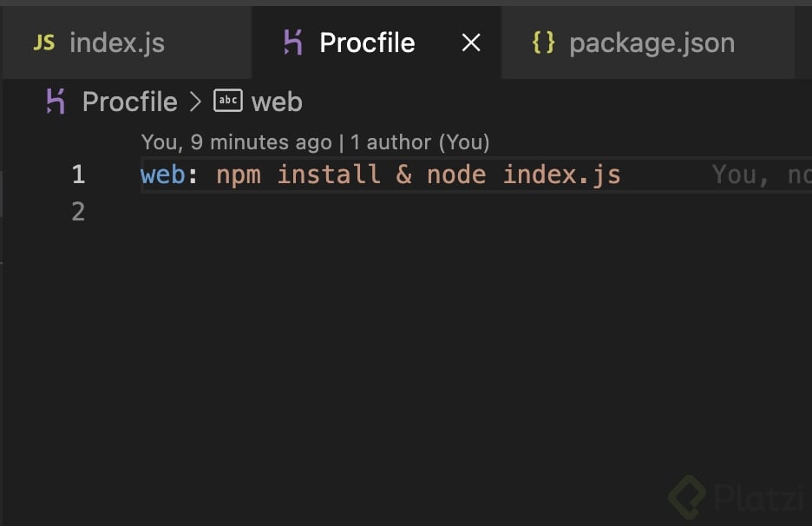Click the braces icon on package.json tab

pyautogui.click(x=543, y=43)
